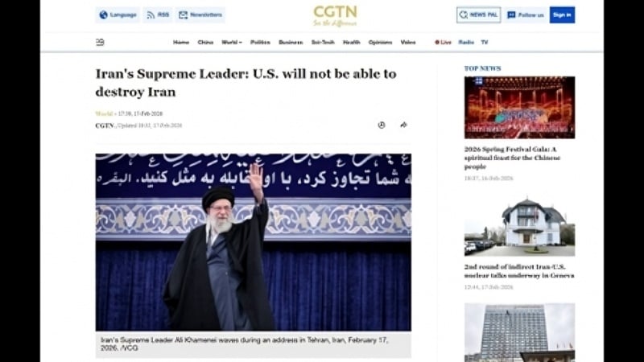Click the share arrow icon in article header
Viewport: 644px width, 362px height.
pos(403,125)
